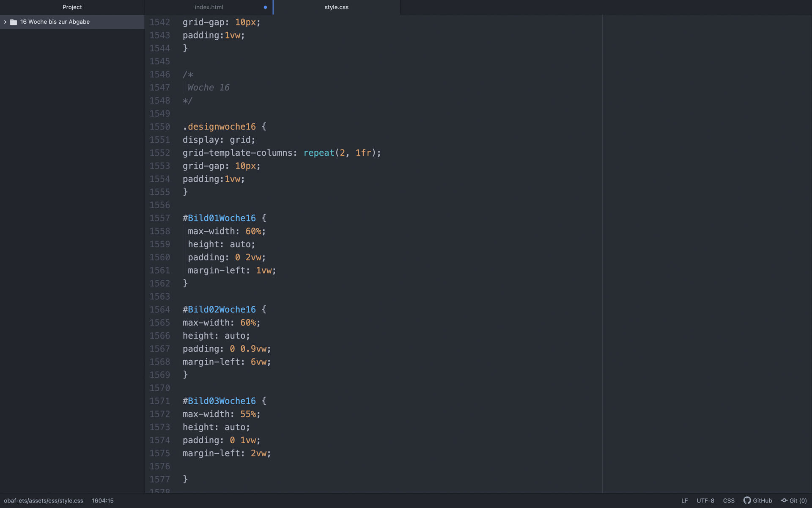Click the folder icon of '16 Woche bis zur Abgabe'
This screenshot has width=812, height=508.
(14, 22)
